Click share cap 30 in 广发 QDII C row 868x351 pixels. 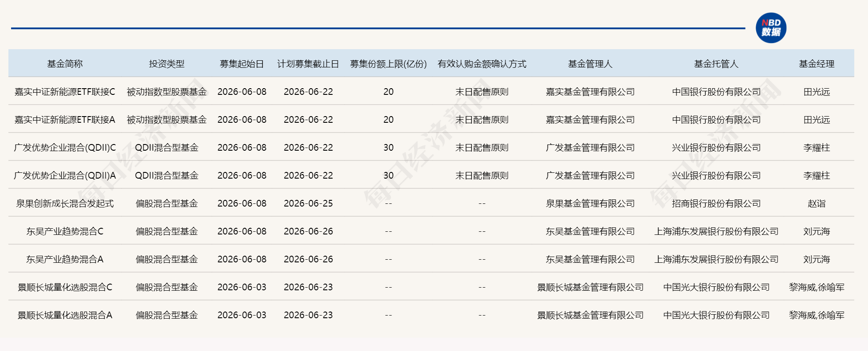click(x=388, y=148)
